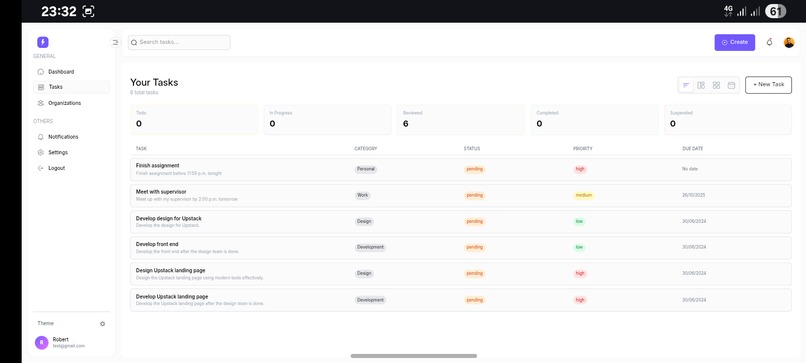
Task: Click Development tag on Develop front end row
Action: click(x=370, y=247)
